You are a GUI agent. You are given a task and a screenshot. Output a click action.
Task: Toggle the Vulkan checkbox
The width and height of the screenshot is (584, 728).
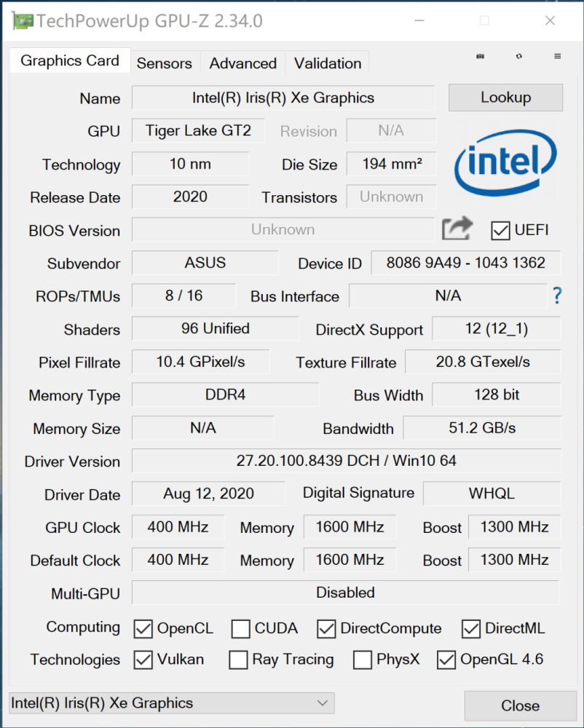click(143, 660)
